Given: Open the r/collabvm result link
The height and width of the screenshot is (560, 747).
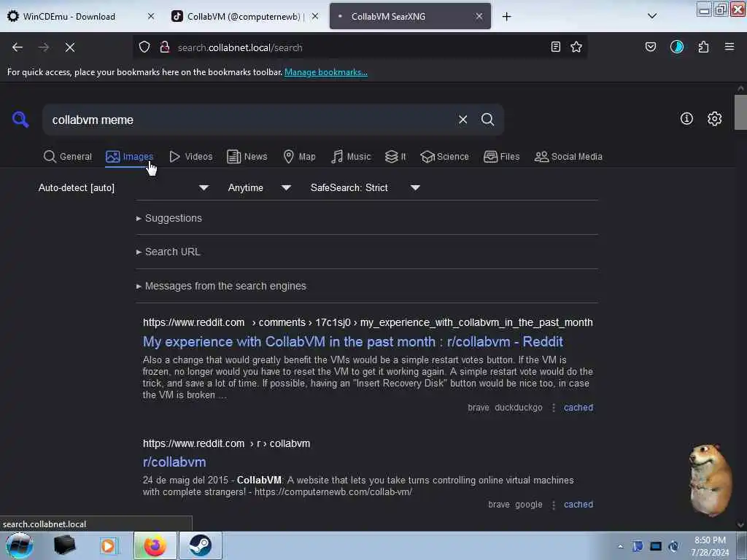Looking at the screenshot, I should [x=174, y=462].
